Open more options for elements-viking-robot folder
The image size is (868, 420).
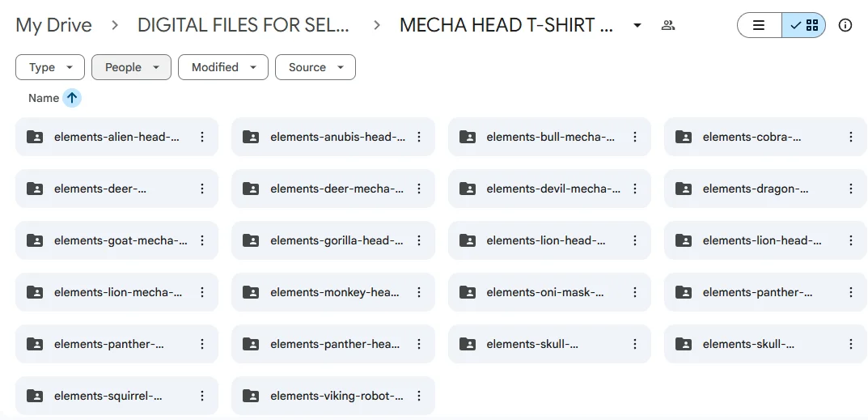point(419,396)
